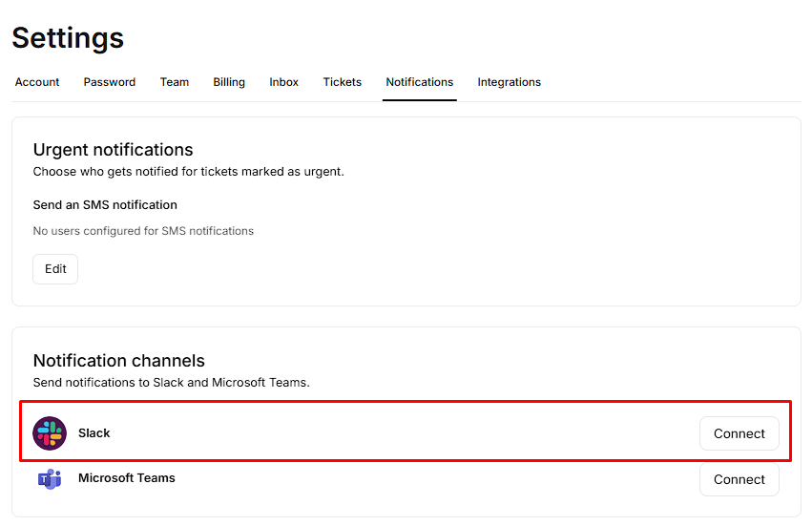The width and height of the screenshot is (812, 526).
Task: Click the Microsoft Teams logo icon
Action: point(50,479)
